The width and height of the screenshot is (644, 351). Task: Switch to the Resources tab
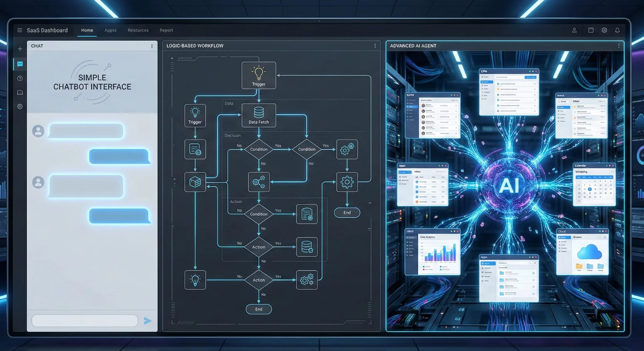tap(138, 30)
